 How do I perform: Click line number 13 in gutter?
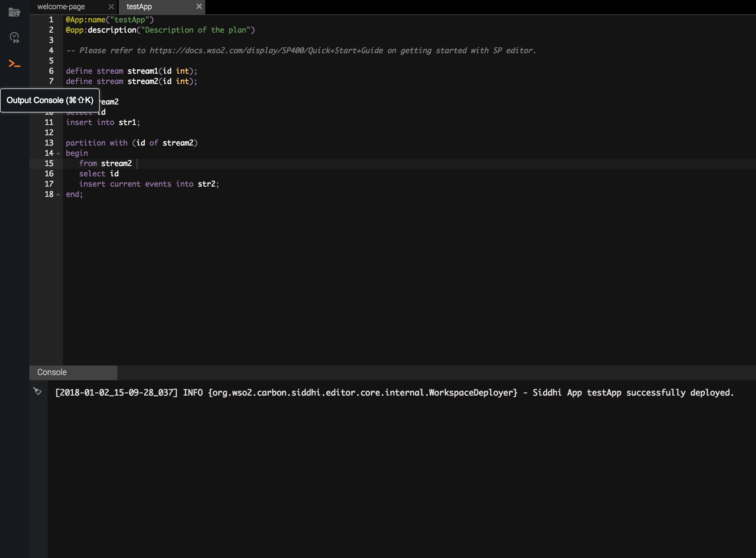tap(49, 143)
